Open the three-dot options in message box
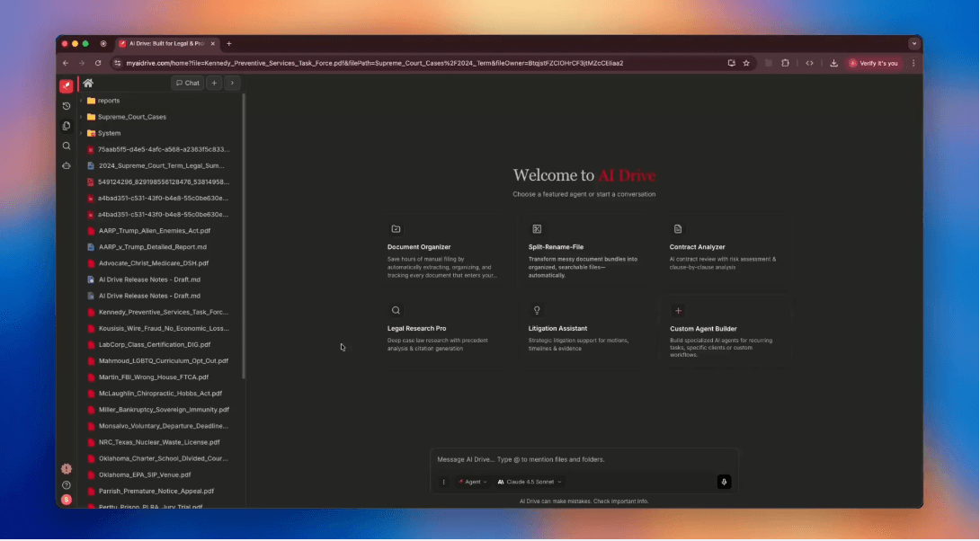Viewport: 980px width, 541px height. pos(443,482)
